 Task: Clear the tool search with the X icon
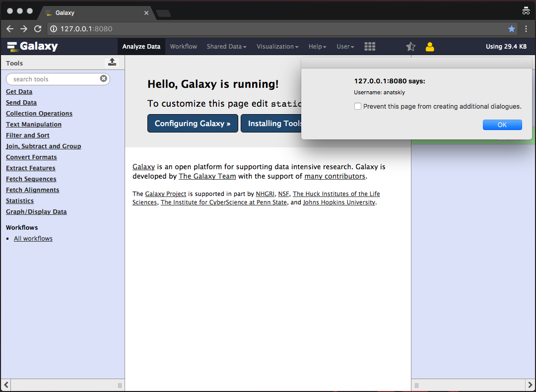pos(103,78)
